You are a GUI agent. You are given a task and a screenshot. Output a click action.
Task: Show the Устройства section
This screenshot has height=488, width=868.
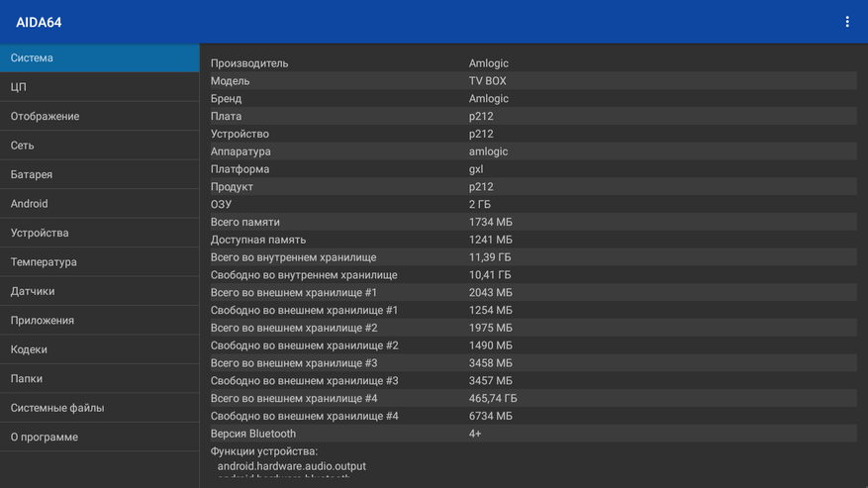click(x=100, y=233)
